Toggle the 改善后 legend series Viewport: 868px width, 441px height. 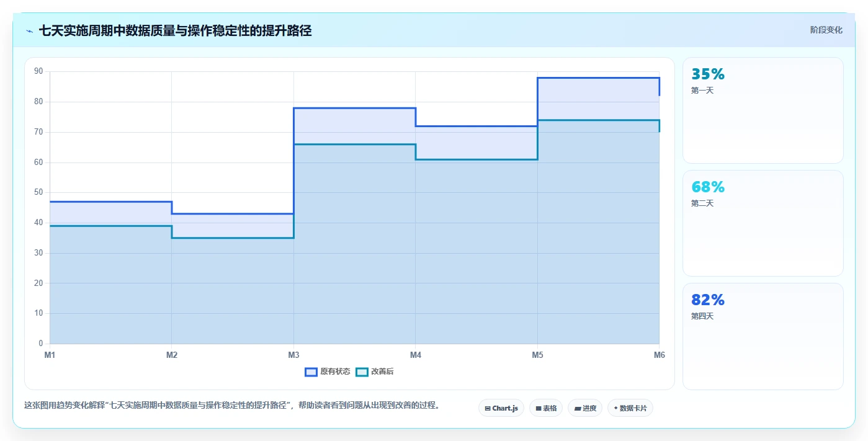(375, 372)
